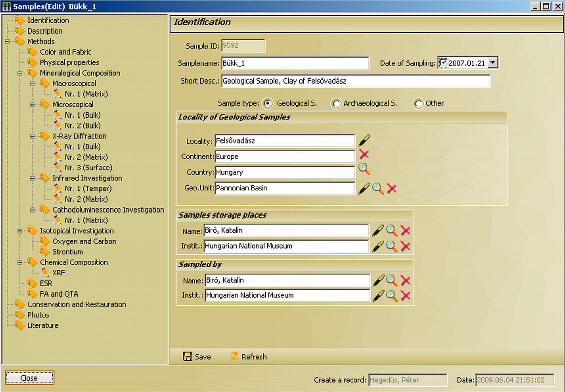This screenshot has width=565, height=392.
Task: Search Sampled by Instit. with magnifier icon
Action: pyautogui.click(x=392, y=296)
